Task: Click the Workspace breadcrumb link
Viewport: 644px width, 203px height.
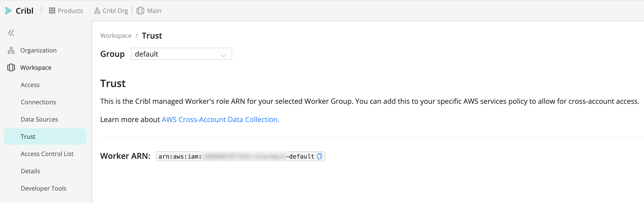Action: point(116,36)
